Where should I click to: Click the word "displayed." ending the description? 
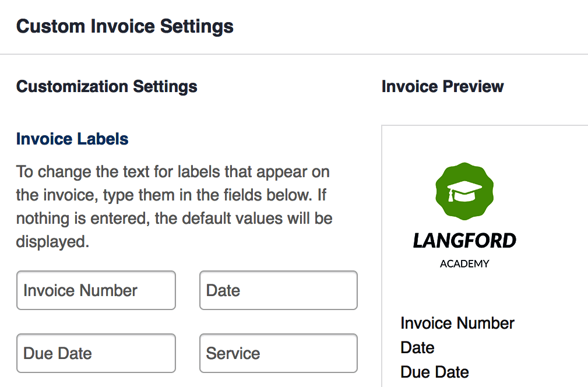tap(52, 241)
